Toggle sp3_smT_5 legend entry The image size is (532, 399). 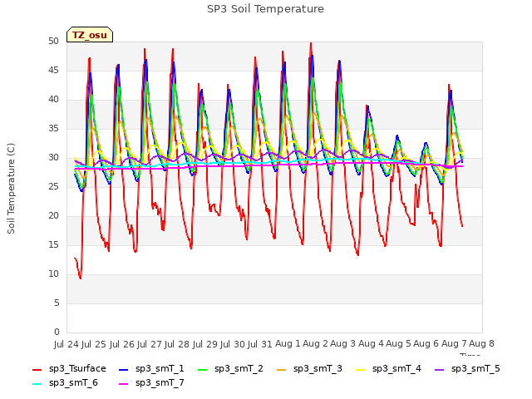[467, 369]
